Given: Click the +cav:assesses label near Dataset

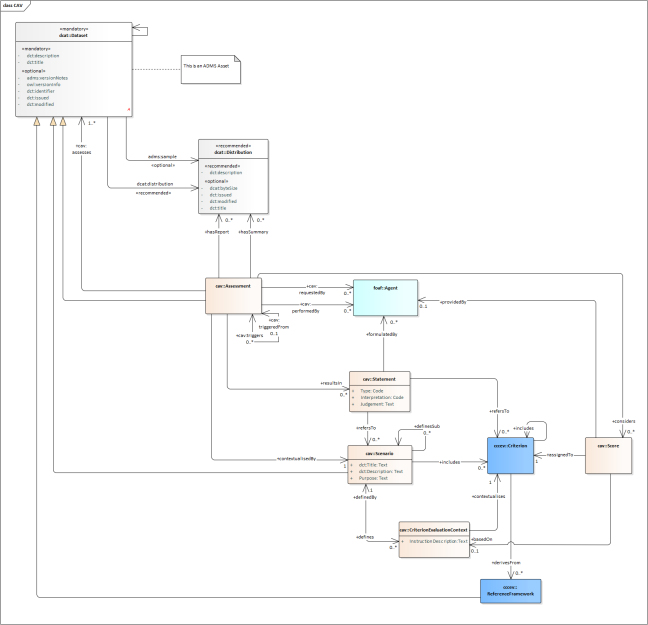Looking at the screenshot, I should [x=81, y=149].
